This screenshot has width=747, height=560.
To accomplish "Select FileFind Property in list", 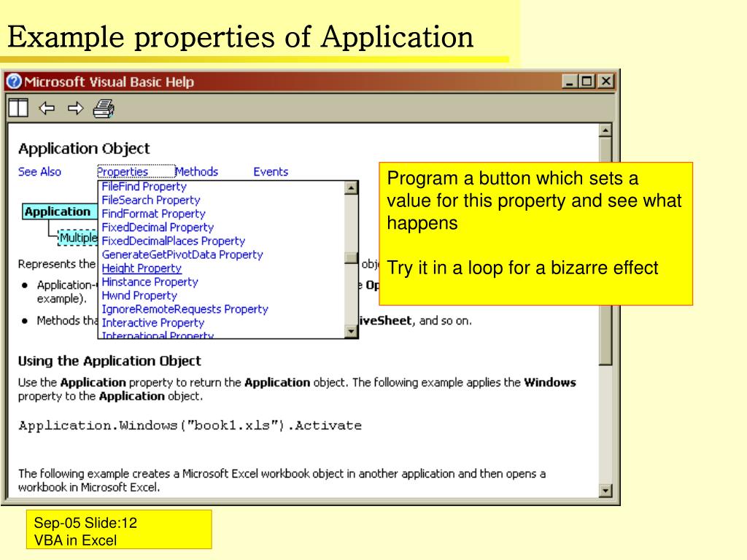I will pos(144,187).
